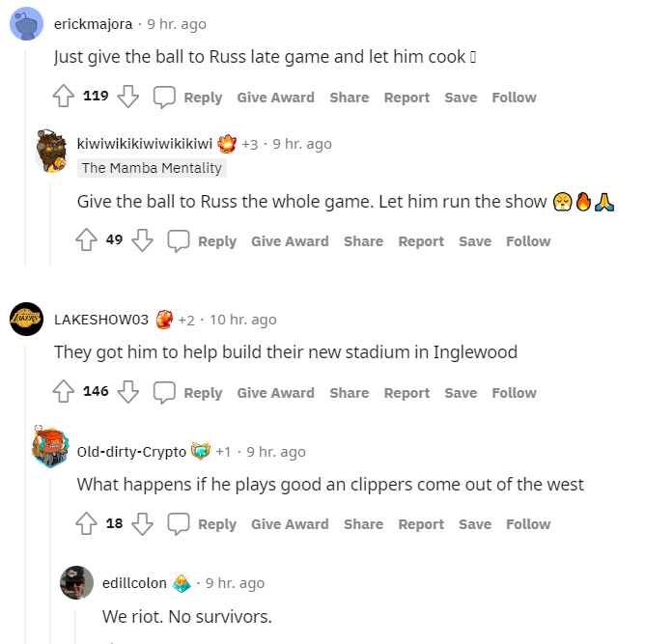Image resolution: width=645 pixels, height=644 pixels.
Task: Upvote erickmajora's comment about Russ
Action: tap(64, 96)
